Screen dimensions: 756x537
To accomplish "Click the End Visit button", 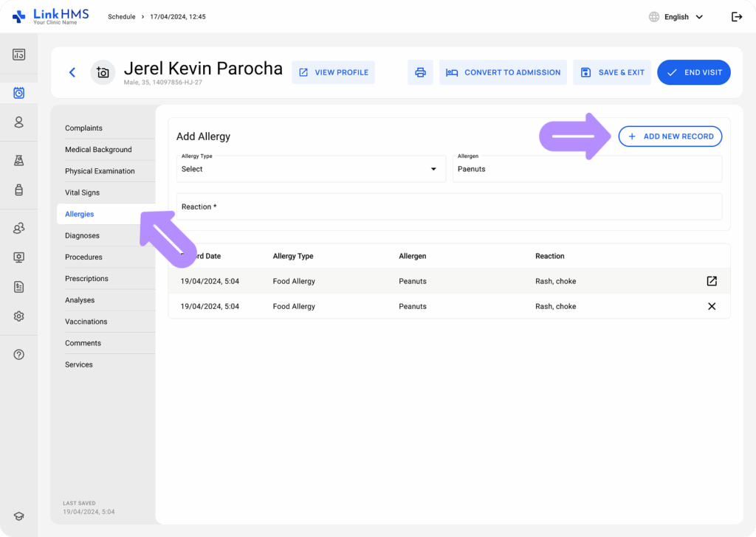I will click(x=693, y=72).
